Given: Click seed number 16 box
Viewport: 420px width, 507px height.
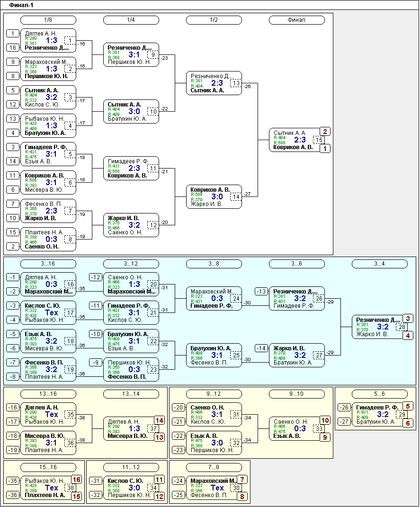Looking at the screenshot, I should pos(13,47).
